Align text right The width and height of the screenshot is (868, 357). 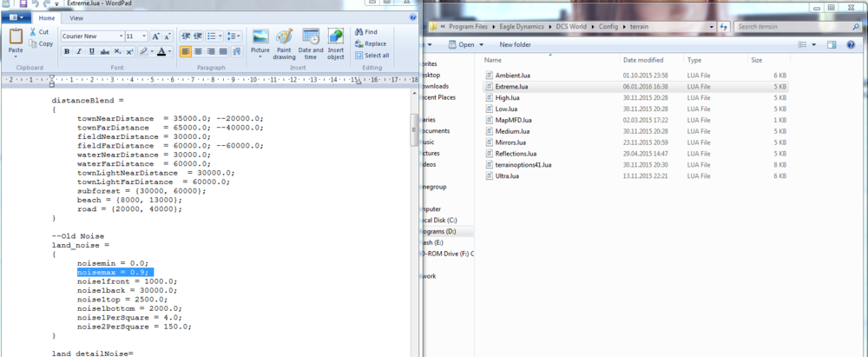point(211,51)
